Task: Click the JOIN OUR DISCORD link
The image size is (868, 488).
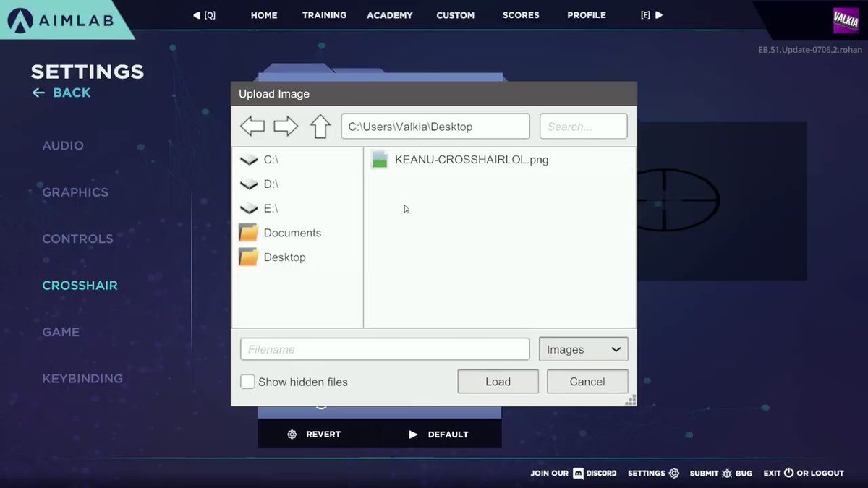Action: 574,474
